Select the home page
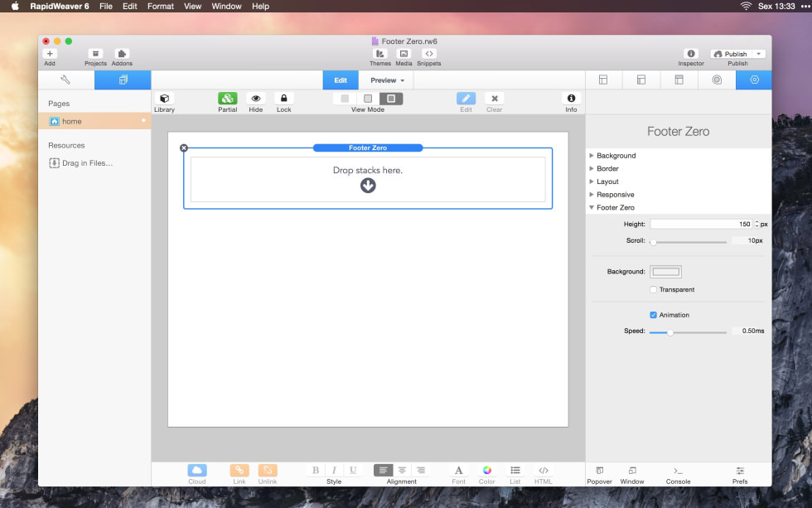812x508 pixels. click(94, 121)
